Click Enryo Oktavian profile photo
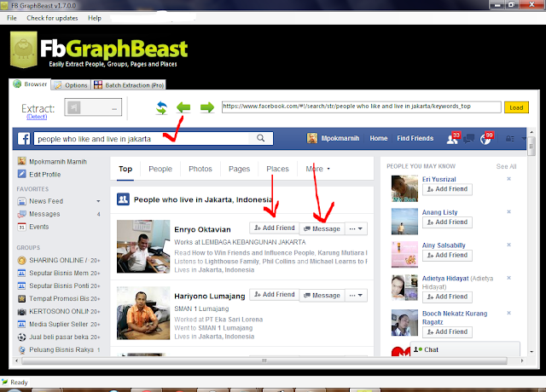This screenshot has width=546, height=392. click(x=143, y=246)
